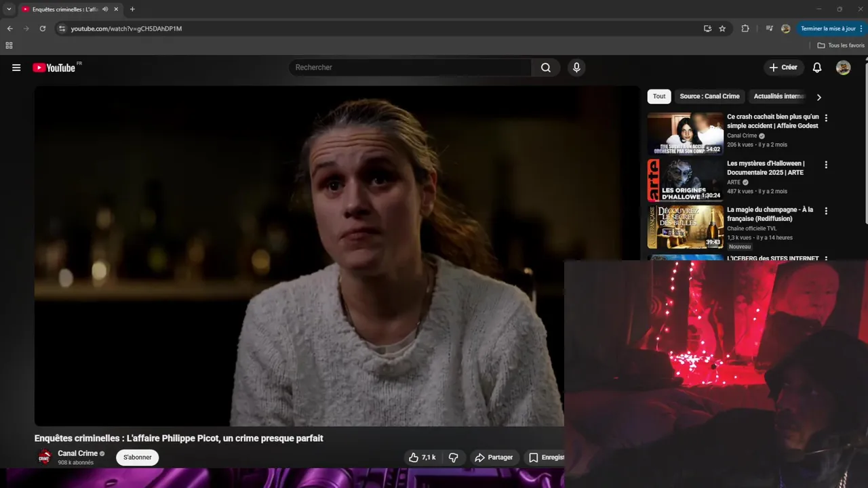Open Les mystères d'Halloween thumbnail
The width and height of the screenshot is (868, 488).
point(685,180)
